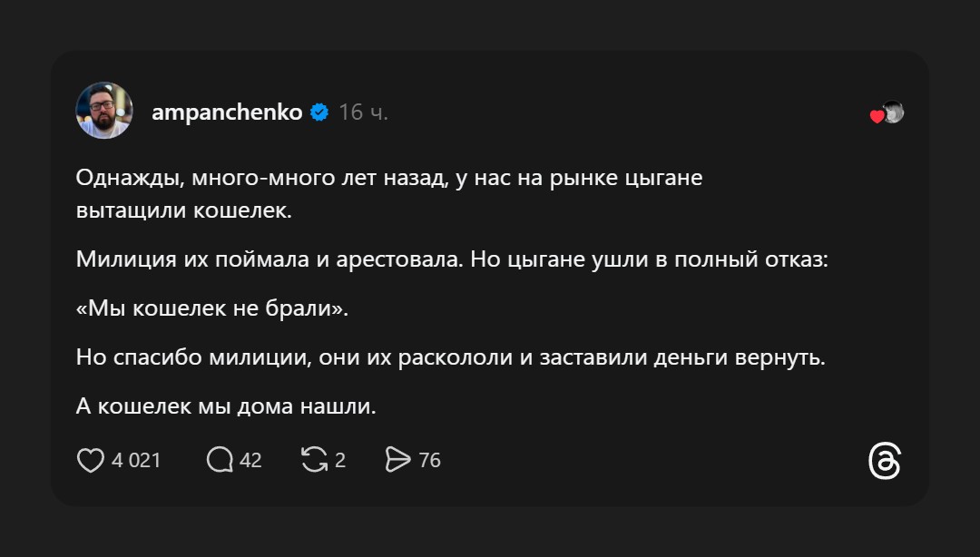
Task: Click the line starting with "Милиция их поймала"
Action: [x=452, y=260]
